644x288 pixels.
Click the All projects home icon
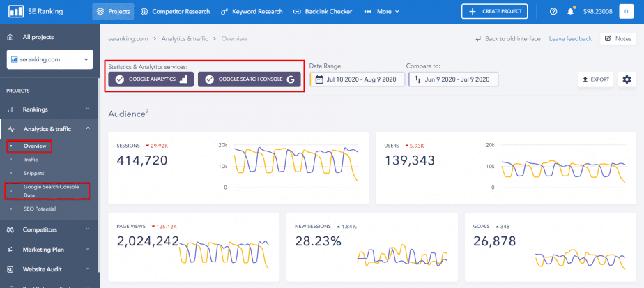tap(10, 37)
